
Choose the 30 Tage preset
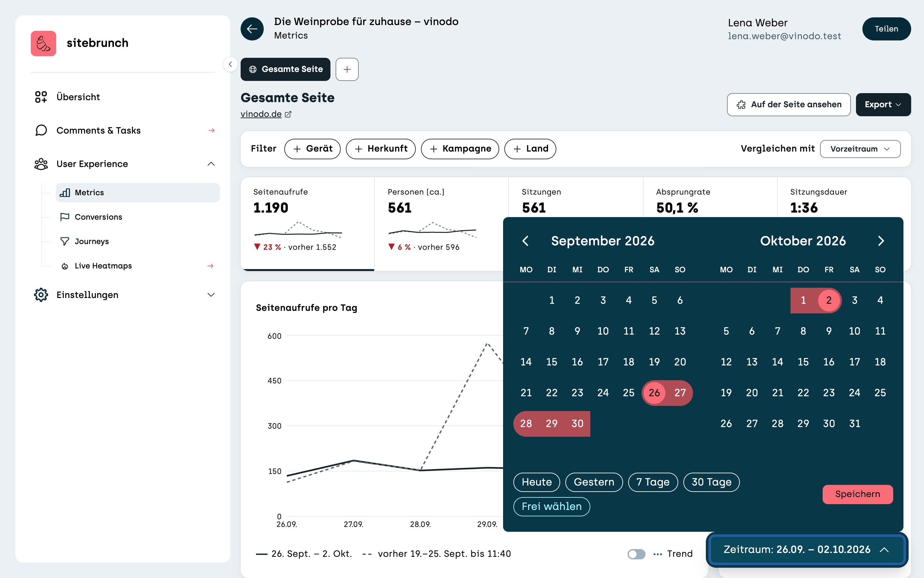pyautogui.click(x=711, y=482)
